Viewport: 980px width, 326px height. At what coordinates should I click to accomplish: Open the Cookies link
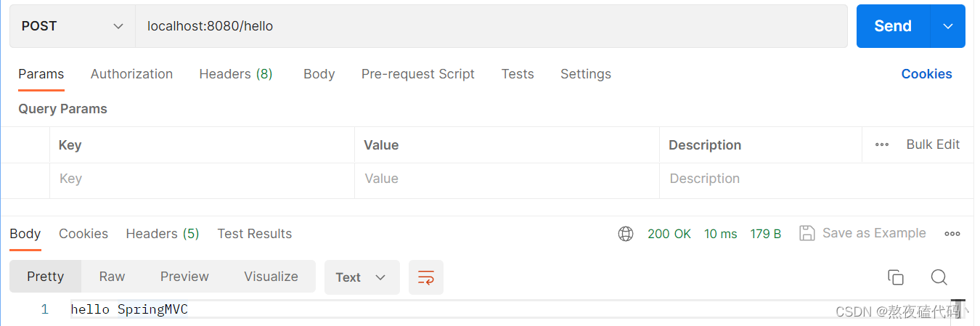coord(926,74)
